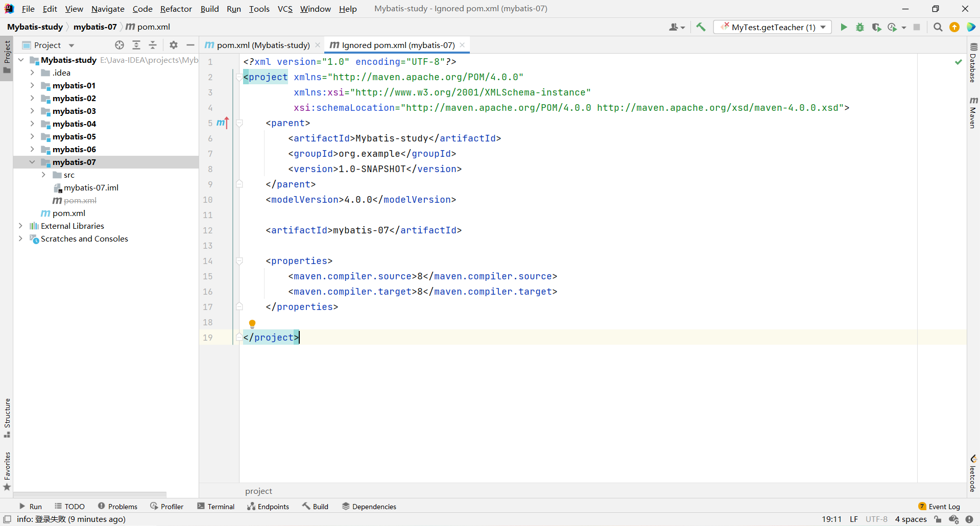Expand External Libraries node

(20, 226)
